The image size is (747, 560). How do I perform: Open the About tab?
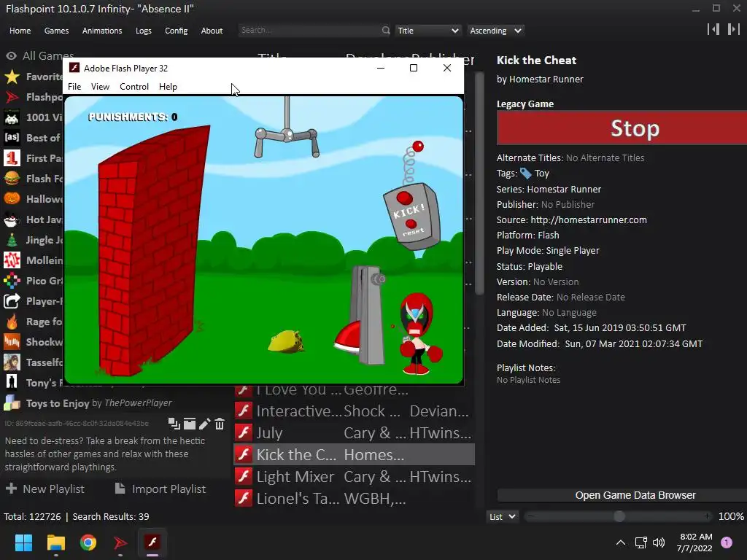pos(212,31)
